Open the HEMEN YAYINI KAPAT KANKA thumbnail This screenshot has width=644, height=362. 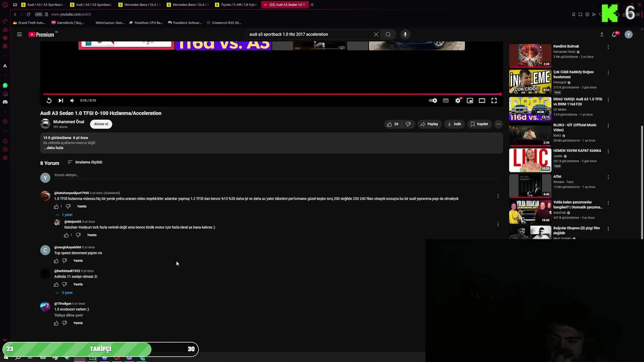coord(530,160)
